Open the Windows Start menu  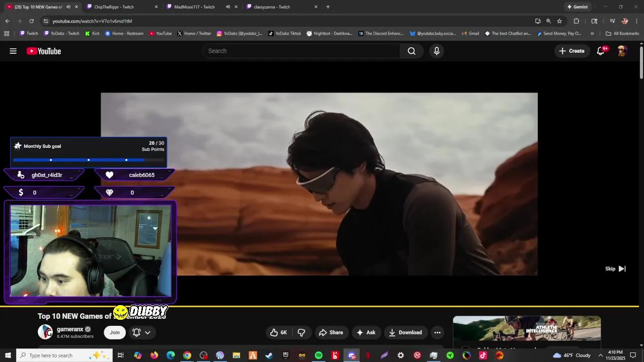tap(8, 355)
